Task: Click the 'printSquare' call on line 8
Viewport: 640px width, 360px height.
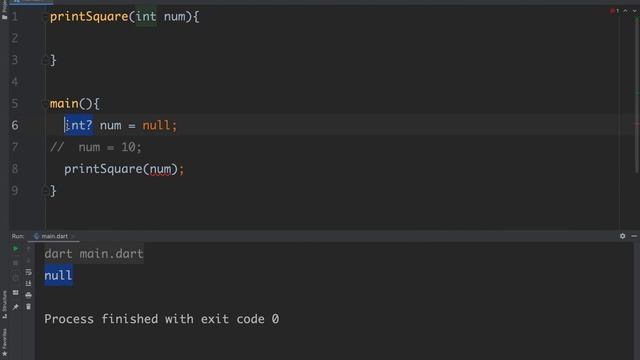Action: pyautogui.click(x=103, y=169)
